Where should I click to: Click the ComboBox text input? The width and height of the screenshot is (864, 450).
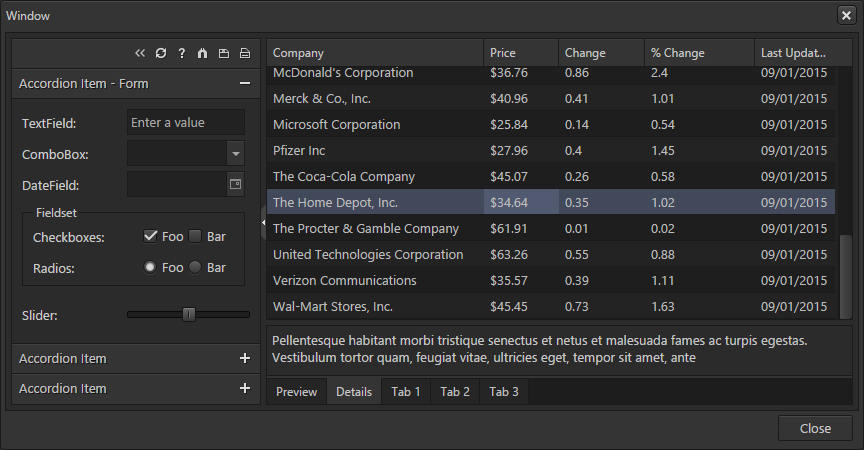177,154
